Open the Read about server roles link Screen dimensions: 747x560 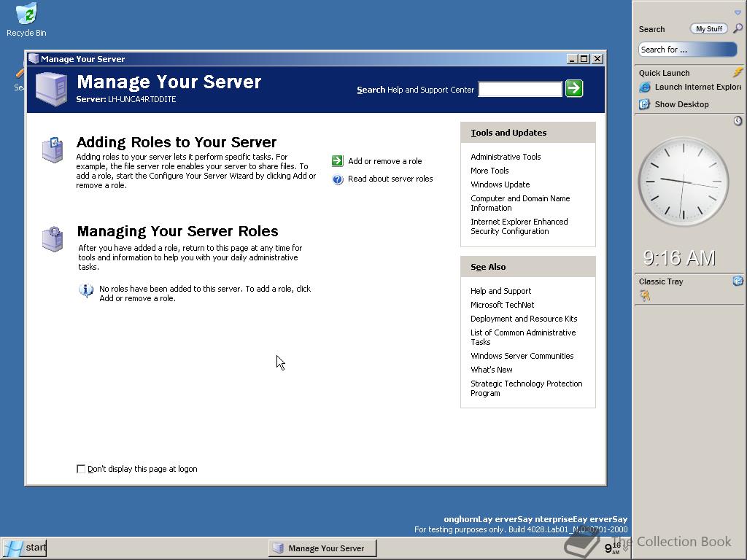point(390,179)
